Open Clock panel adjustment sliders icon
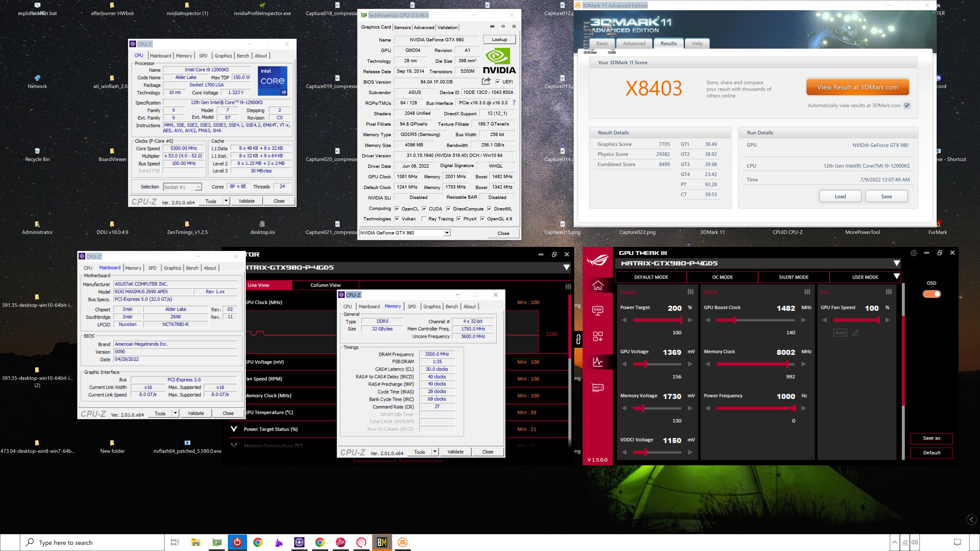980x551 pixels. click(x=807, y=292)
